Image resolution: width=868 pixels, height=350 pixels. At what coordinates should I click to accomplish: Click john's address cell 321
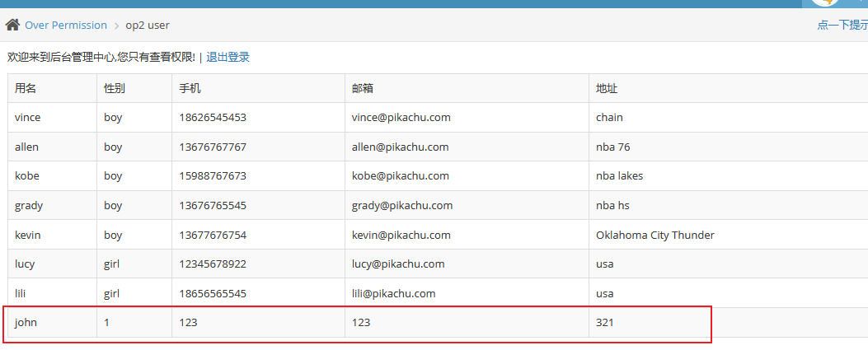coord(605,322)
